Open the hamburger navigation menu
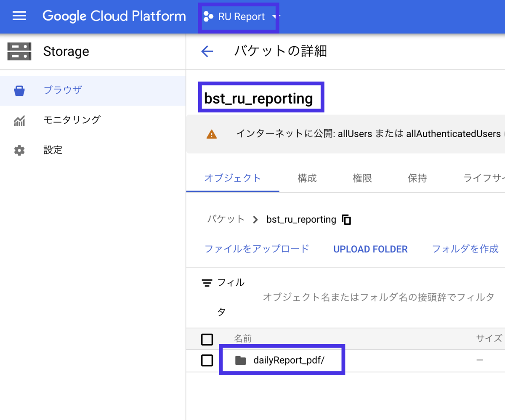 pyautogui.click(x=19, y=16)
